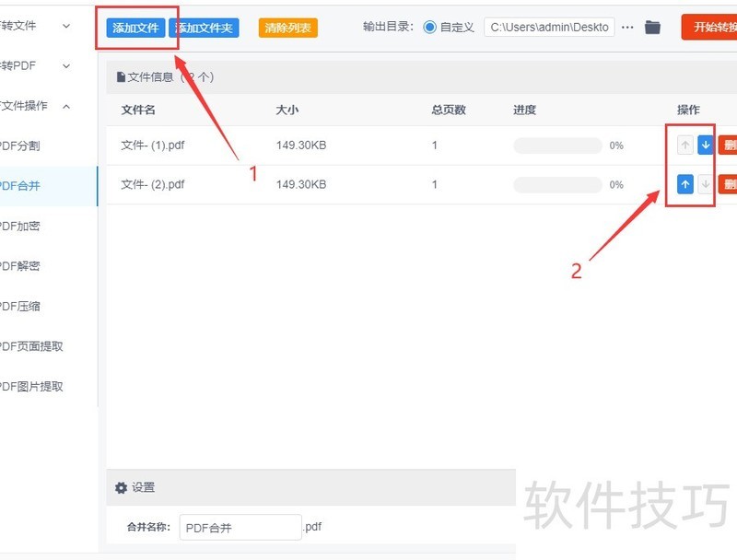This screenshot has height=560, width=737.
Task: Start conversion with the 开始转换 button
Action: tap(709, 28)
